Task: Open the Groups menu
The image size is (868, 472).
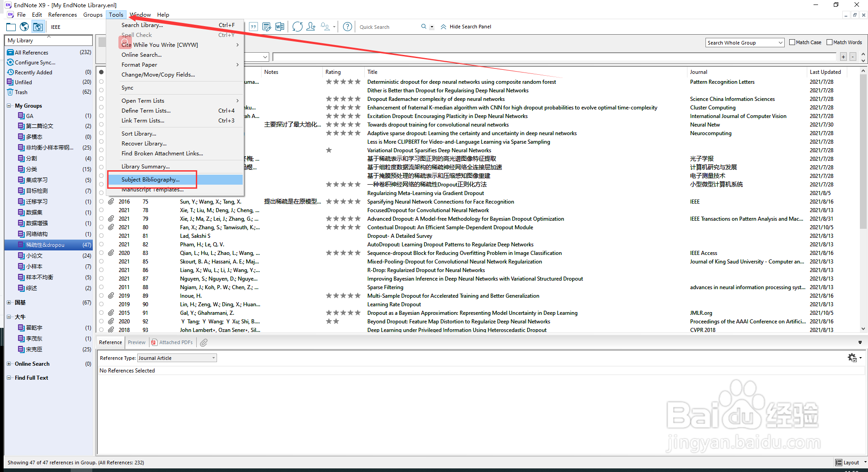Action: tap(93, 14)
